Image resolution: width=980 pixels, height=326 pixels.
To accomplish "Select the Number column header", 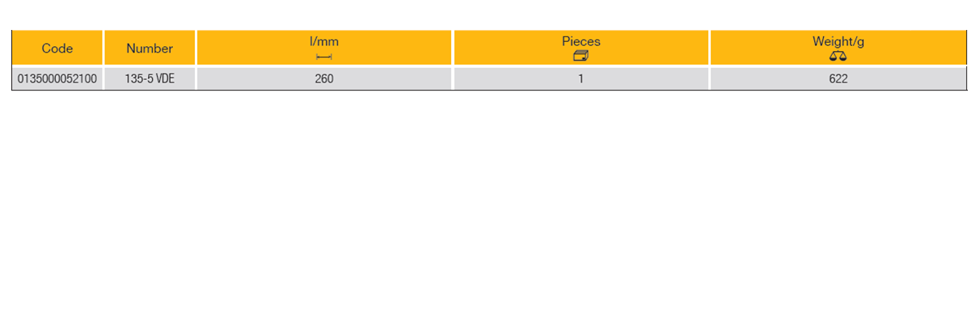I will (150, 49).
